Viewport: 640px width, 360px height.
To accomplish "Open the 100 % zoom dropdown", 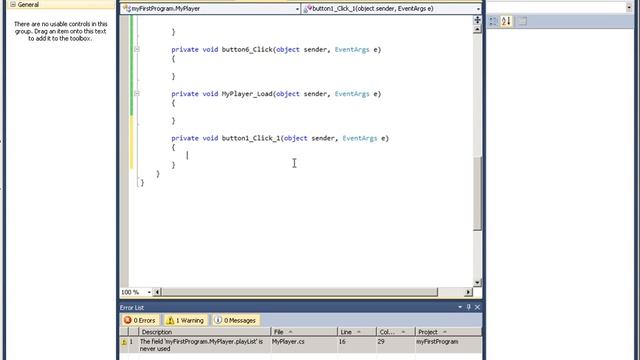I will [x=149, y=292].
